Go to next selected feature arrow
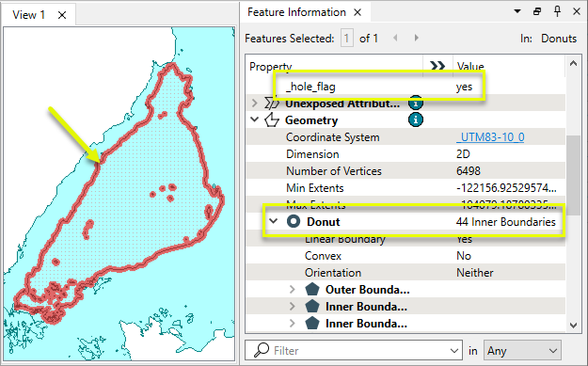The height and width of the screenshot is (366, 588). click(x=416, y=38)
